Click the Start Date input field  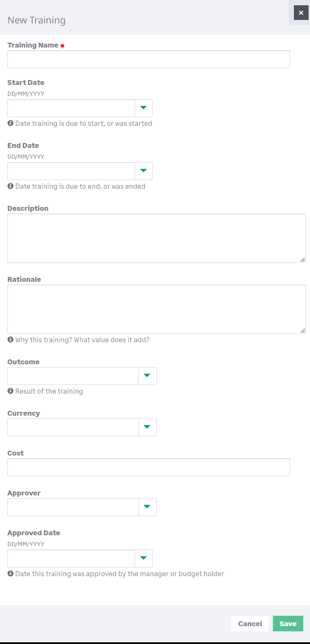coord(71,108)
